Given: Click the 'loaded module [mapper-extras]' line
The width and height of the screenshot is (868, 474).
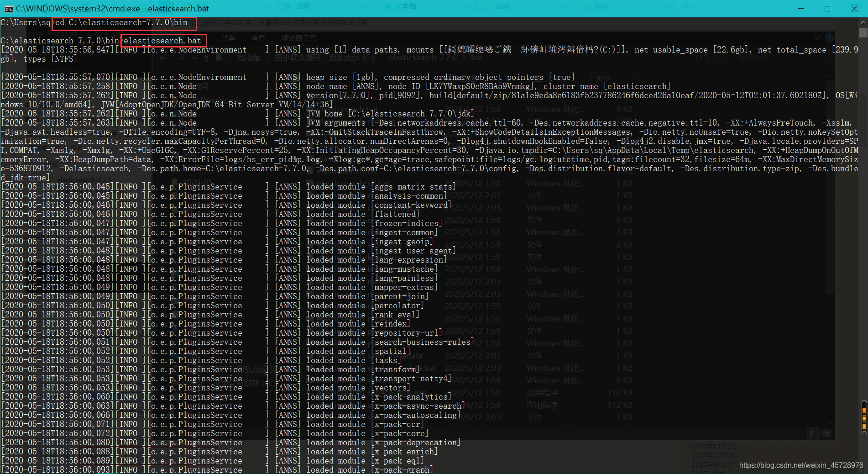Looking at the screenshot, I should coord(372,287).
